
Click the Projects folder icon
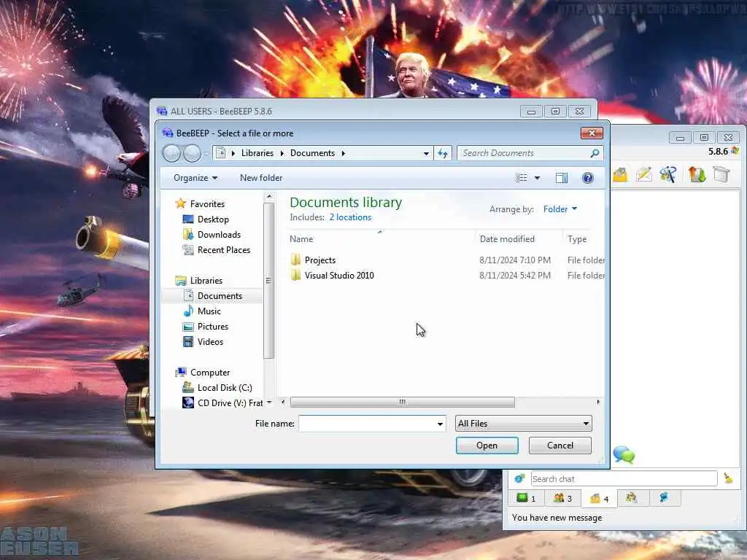296,260
